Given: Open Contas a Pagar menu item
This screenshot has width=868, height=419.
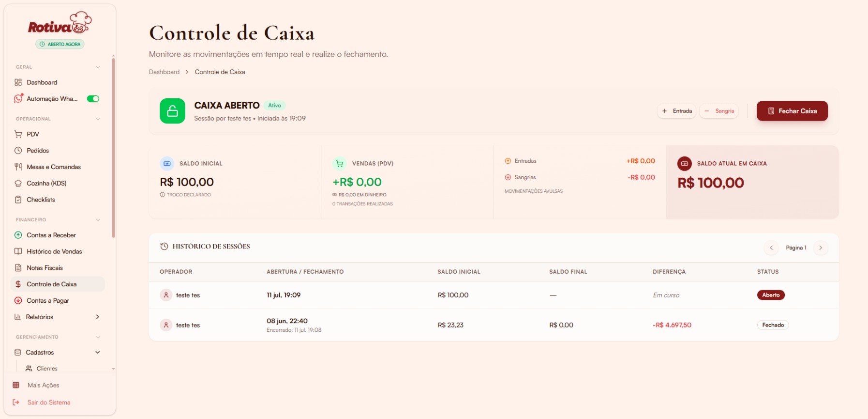Looking at the screenshot, I should (x=58, y=300).
